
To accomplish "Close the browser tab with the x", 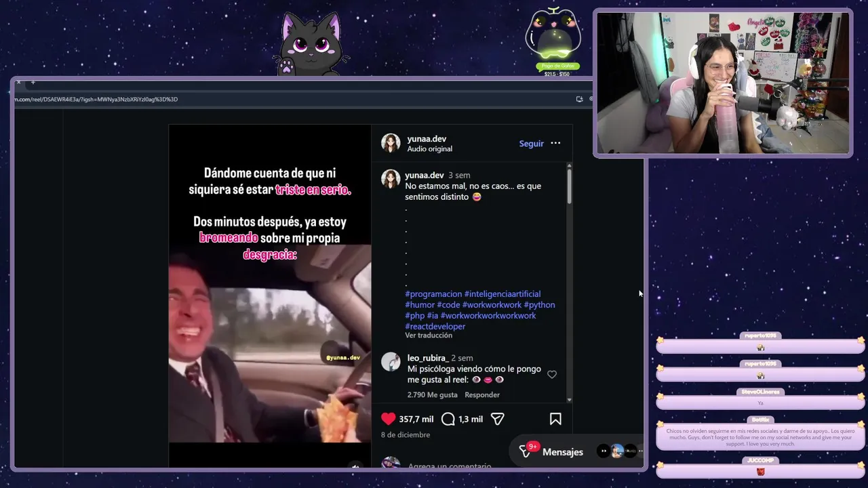I will [x=18, y=83].
